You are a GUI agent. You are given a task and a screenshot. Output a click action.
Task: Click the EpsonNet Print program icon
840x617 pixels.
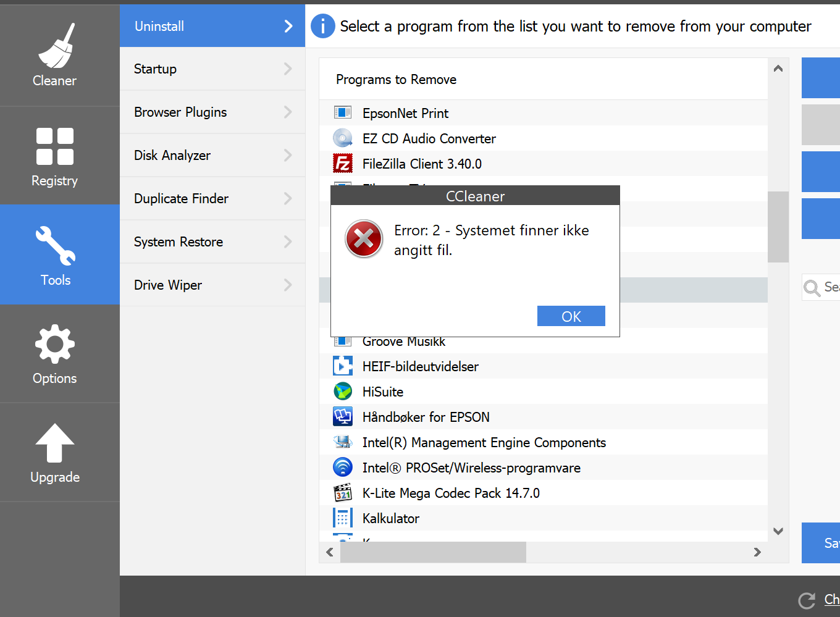tap(343, 112)
